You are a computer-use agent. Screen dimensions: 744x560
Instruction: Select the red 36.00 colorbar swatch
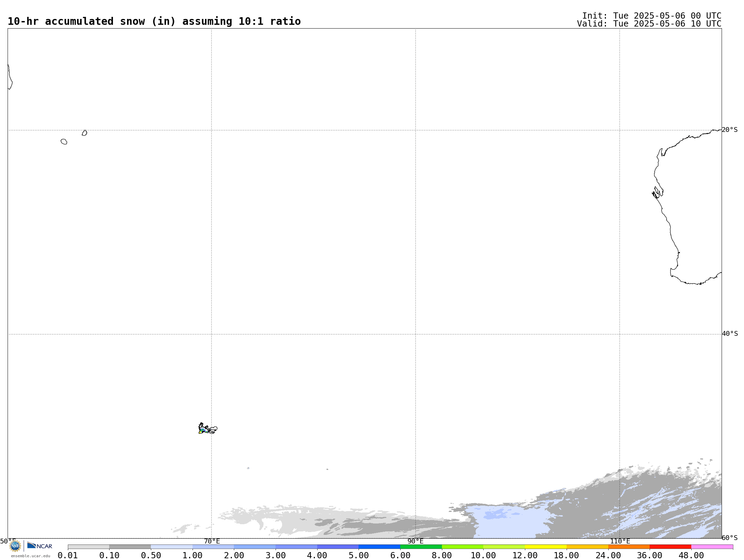pos(670,547)
